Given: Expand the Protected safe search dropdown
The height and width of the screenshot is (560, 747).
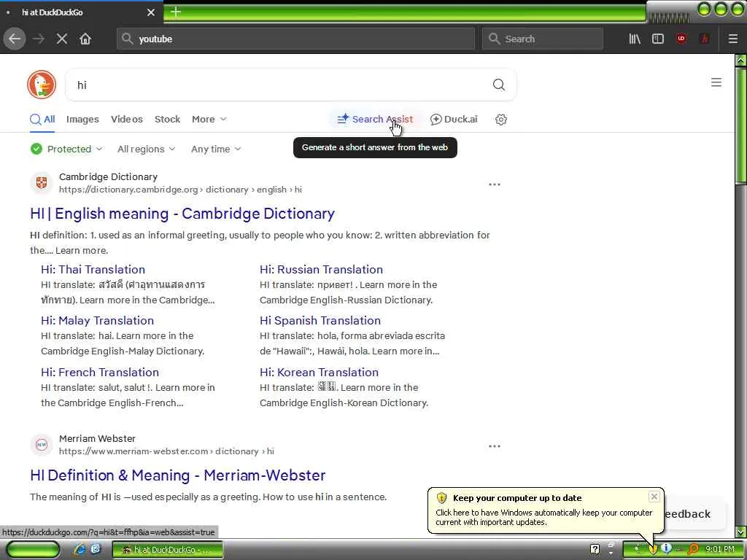Looking at the screenshot, I should [x=66, y=149].
